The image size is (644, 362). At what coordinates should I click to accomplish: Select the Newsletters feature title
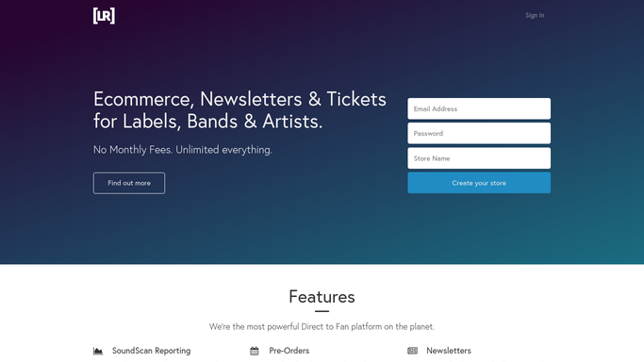(449, 351)
